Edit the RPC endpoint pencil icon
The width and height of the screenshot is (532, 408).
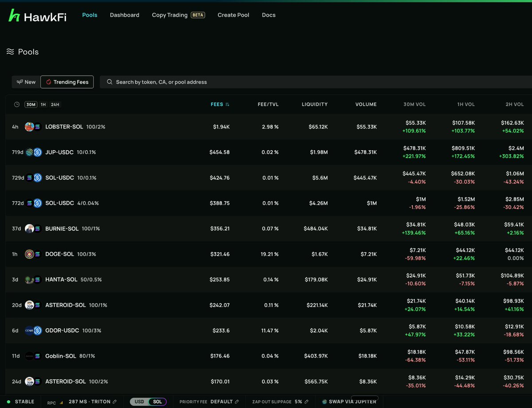tap(115, 402)
